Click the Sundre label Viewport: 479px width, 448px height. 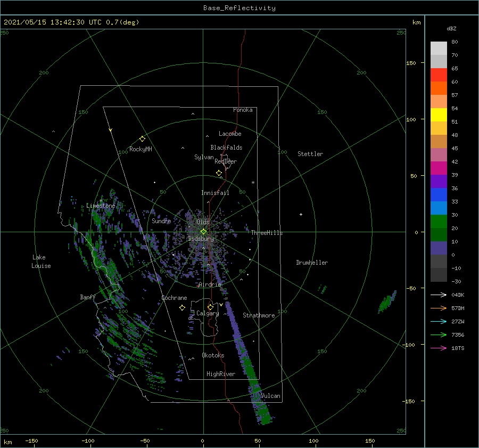pos(161,221)
